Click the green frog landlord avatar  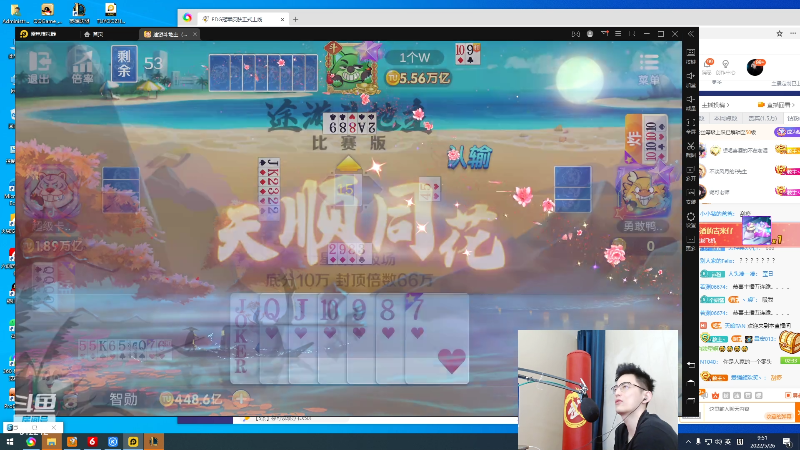[x=352, y=69]
